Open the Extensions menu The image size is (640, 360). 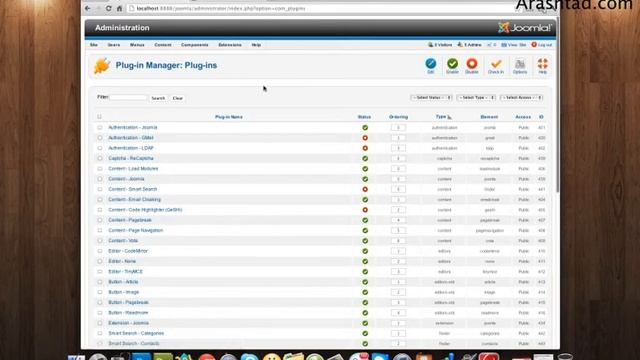230,45
